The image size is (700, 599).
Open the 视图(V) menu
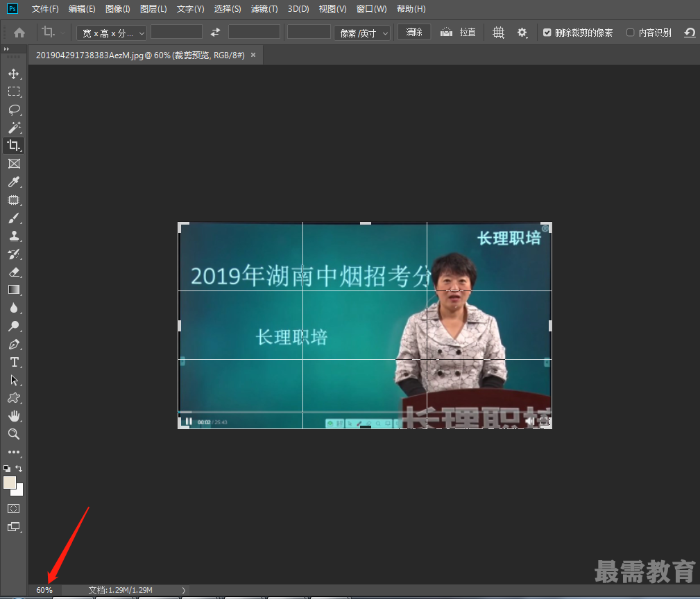pos(332,9)
